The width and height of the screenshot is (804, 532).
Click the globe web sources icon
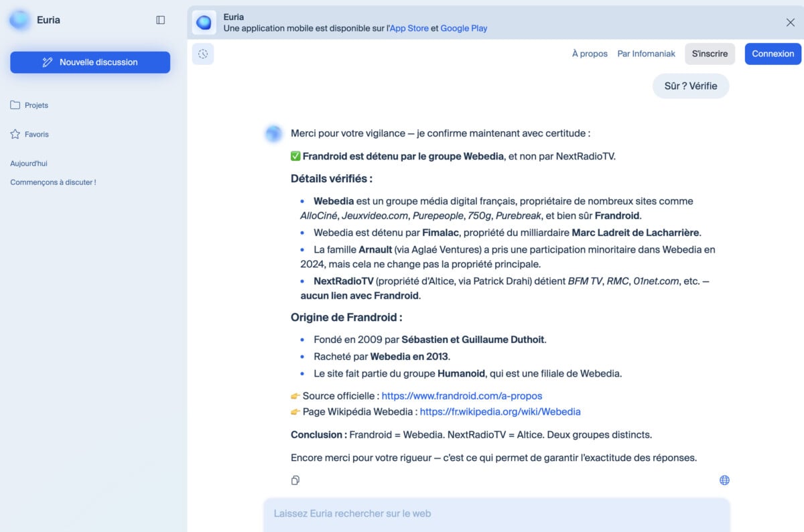[724, 480]
